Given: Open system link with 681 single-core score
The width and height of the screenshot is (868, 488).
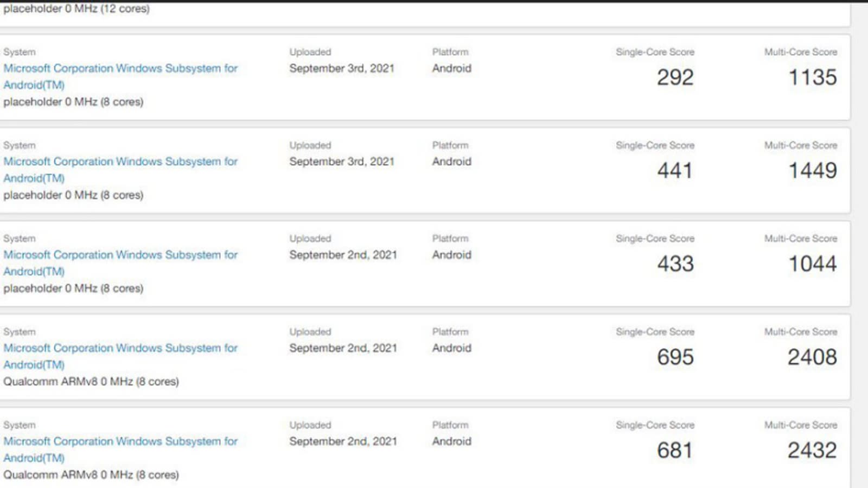Looking at the screenshot, I should coord(120,442).
